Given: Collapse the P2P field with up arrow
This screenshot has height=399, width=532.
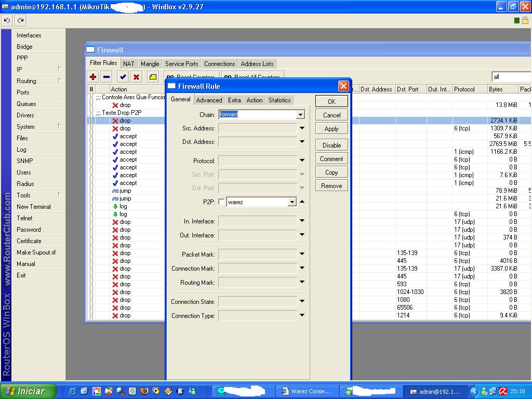Looking at the screenshot, I should (x=302, y=202).
